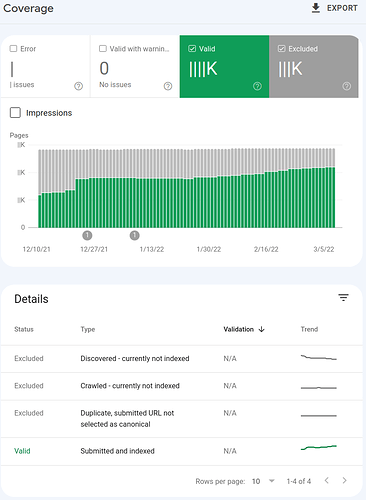This screenshot has height=500, width=366.
Task: Uncheck the Valid checkbox
Action: [x=192, y=49]
